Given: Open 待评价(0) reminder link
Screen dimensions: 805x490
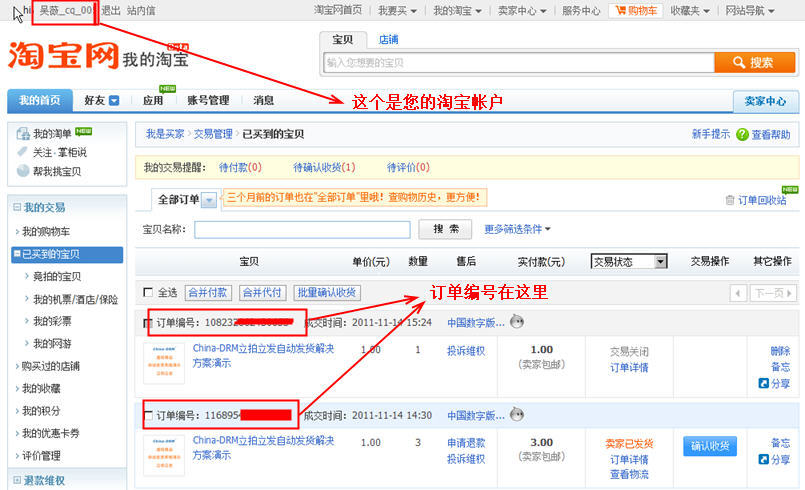Looking at the screenshot, I should 408,167.
